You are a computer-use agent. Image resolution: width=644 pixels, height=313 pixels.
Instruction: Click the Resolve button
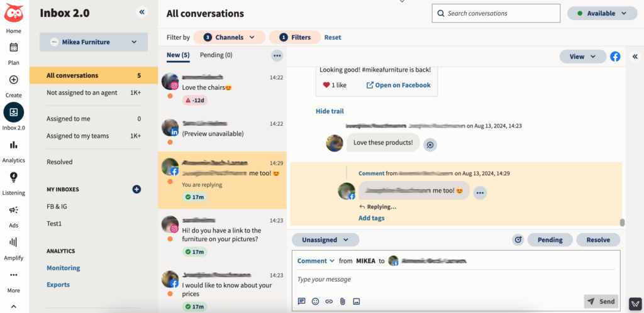(x=598, y=239)
